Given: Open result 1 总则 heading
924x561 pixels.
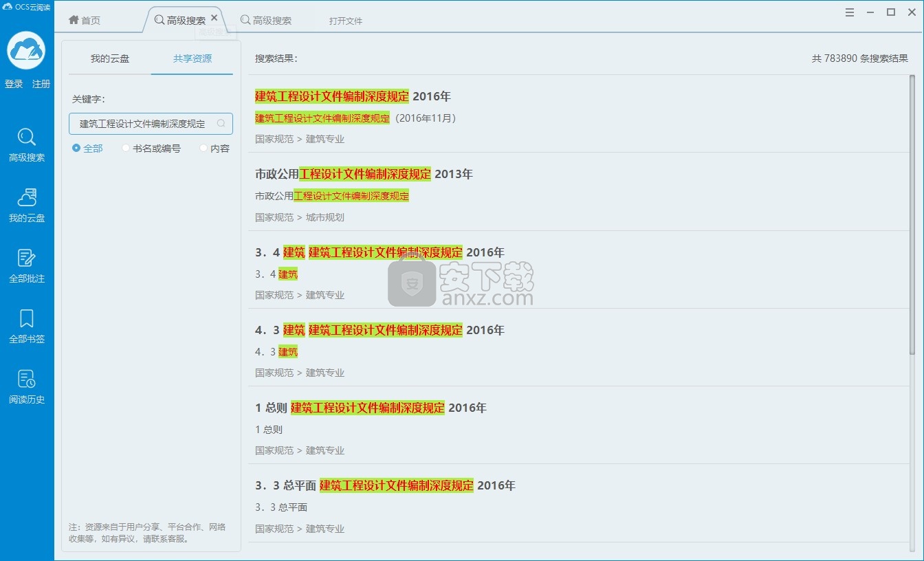Looking at the screenshot, I should click(371, 408).
